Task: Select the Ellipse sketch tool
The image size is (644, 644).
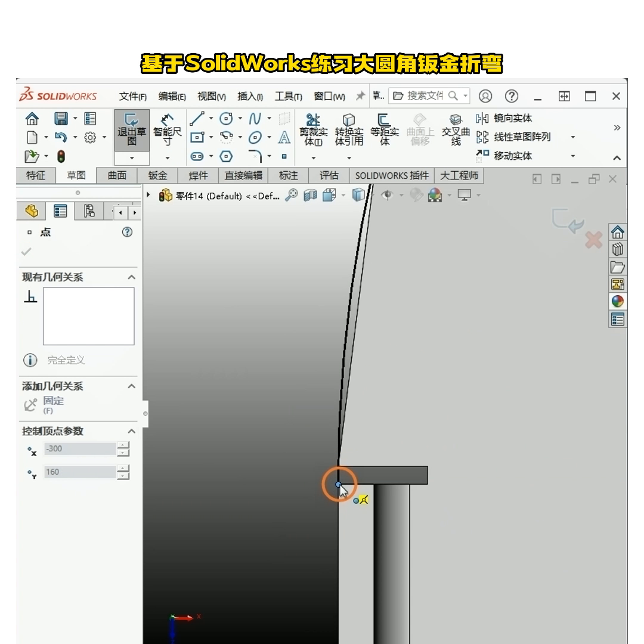Action: tap(255, 137)
